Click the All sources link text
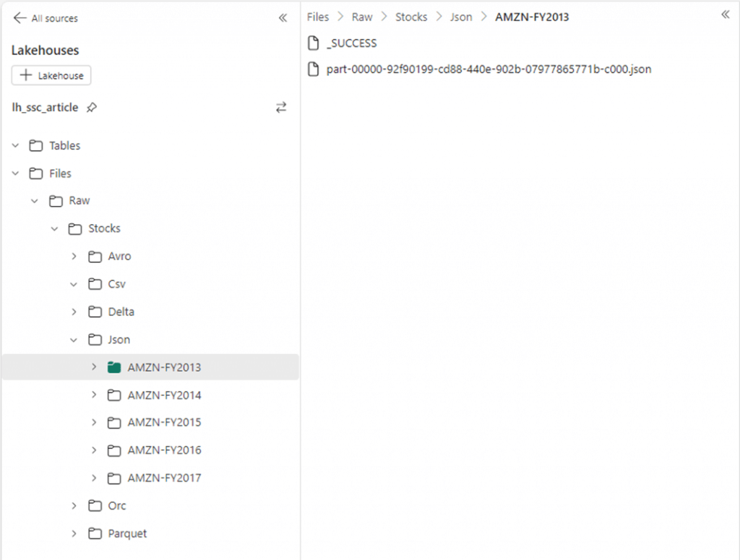This screenshot has width=740, height=560. tap(55, 18)
